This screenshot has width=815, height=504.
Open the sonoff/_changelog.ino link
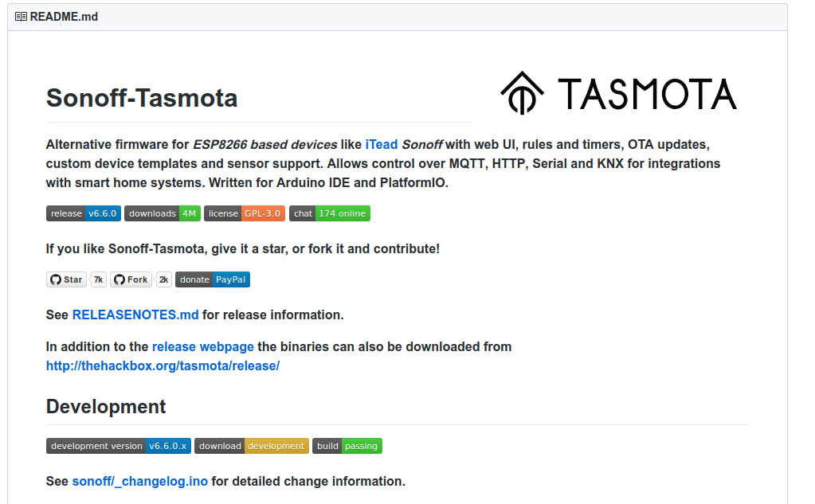(140, 481)
